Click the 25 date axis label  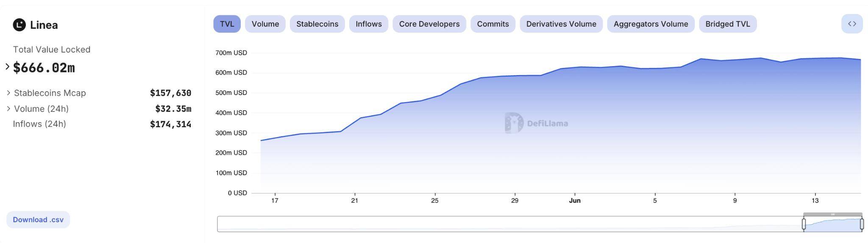pyautogui.click(x=435, y=201)
